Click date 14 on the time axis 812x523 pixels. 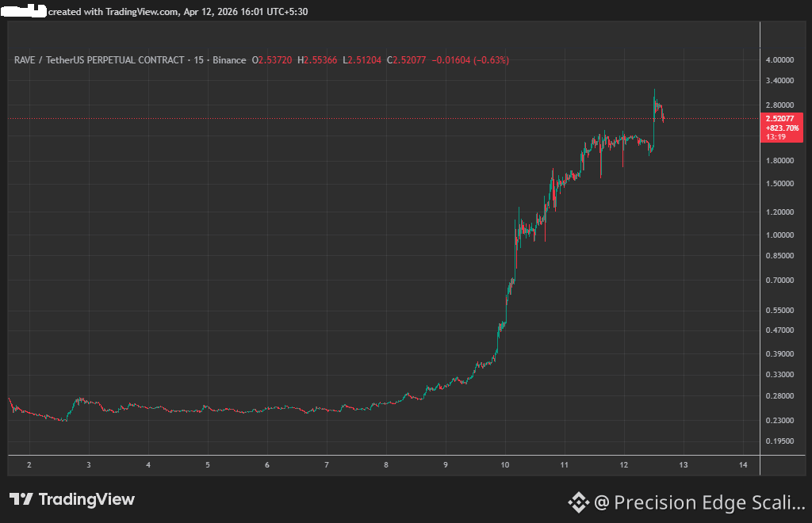click(743, 465)
